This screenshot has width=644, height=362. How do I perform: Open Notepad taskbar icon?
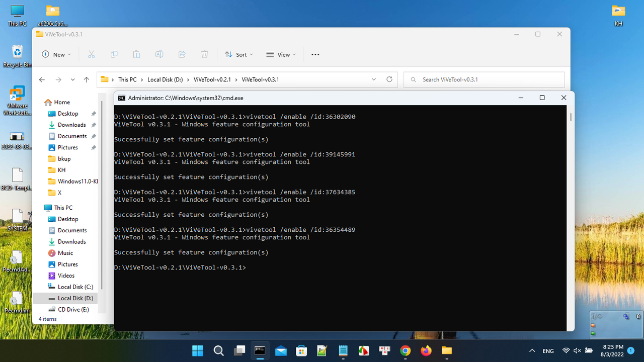pos(343,350)
